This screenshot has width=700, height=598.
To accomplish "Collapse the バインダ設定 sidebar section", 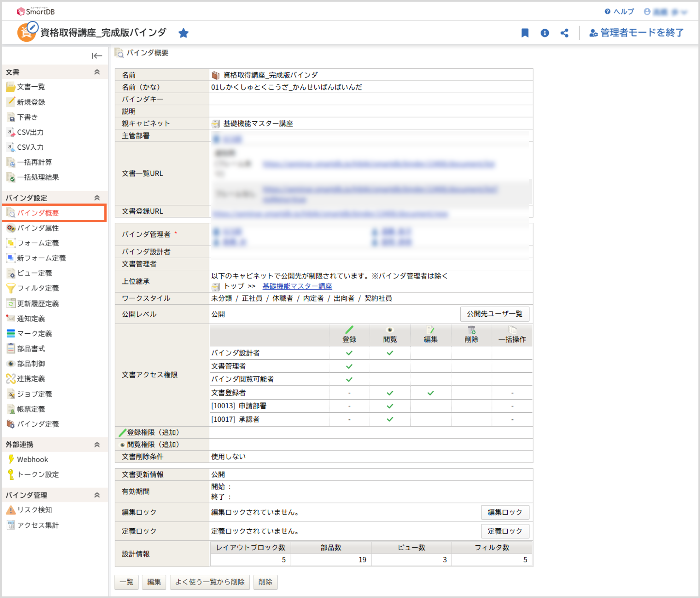I will click(97, 198).
